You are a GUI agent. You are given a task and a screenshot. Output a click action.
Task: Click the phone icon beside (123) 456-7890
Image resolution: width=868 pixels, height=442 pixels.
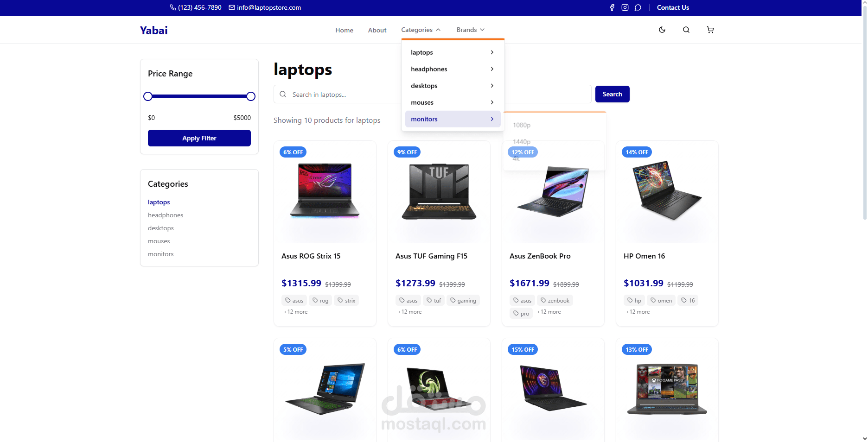click(x=173, y=7)
